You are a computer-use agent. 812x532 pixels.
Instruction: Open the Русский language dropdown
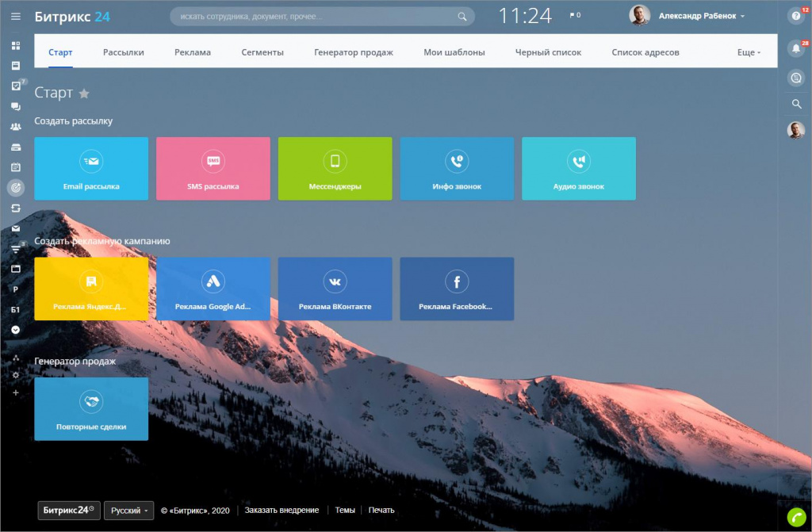pos(128,511)
